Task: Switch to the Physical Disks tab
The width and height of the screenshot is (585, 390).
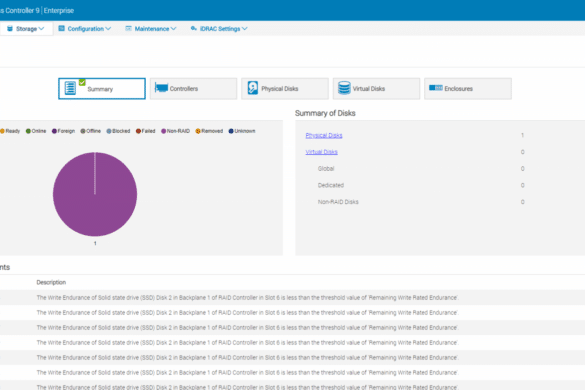Action: [285, 88]
